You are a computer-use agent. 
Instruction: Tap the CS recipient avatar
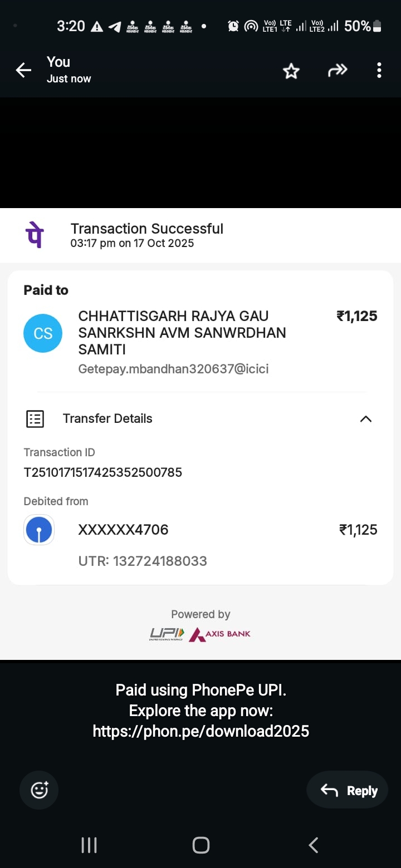(x=43, y=333)
